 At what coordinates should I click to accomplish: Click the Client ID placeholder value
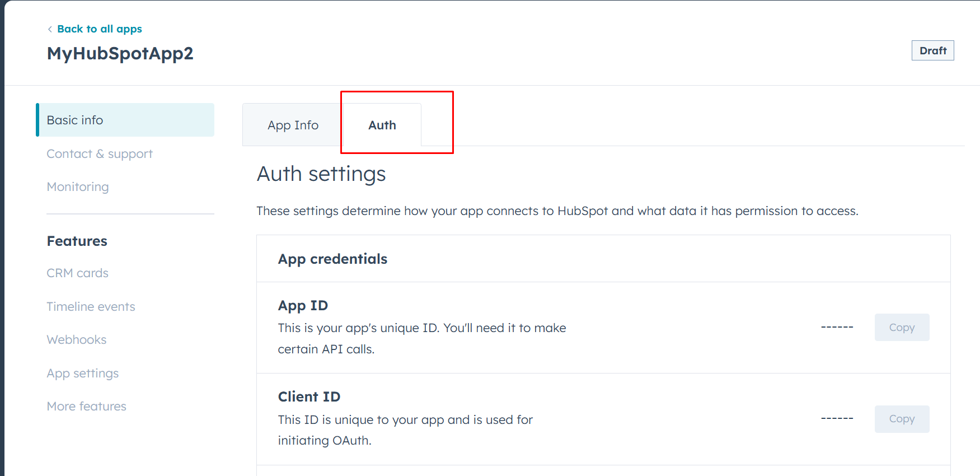pyautogui.click(x=837, y=418)
